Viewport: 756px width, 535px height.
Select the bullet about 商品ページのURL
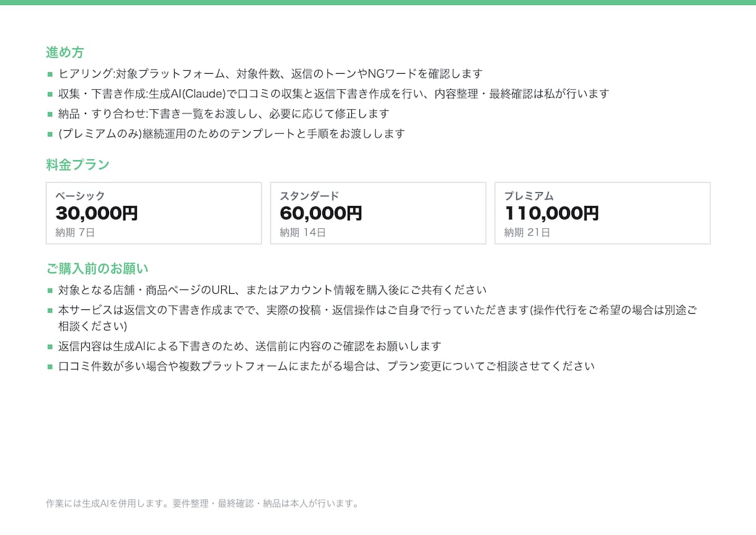[272, 290]
